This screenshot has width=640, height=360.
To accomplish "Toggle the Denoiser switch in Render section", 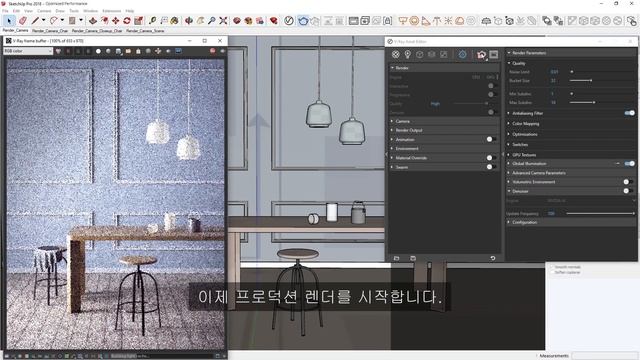I will tap(492, 112).
